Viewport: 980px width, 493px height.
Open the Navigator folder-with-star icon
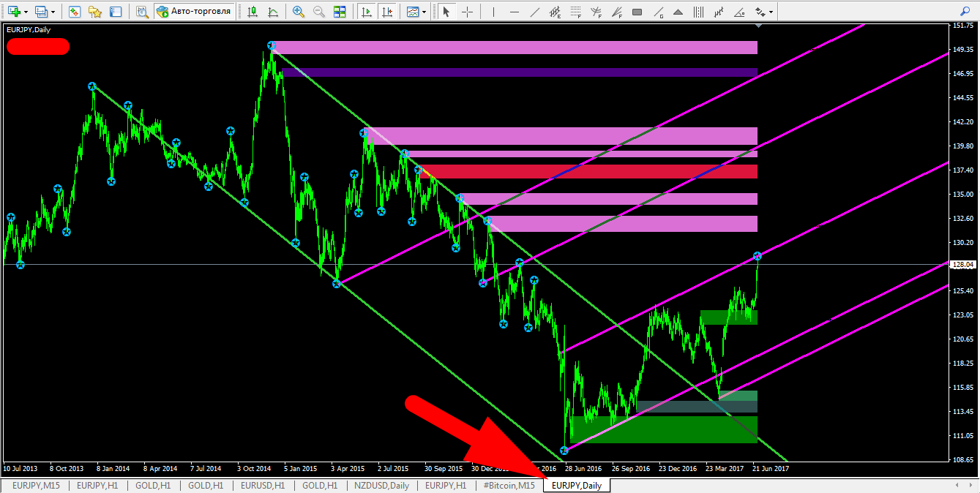click(95, 12)
